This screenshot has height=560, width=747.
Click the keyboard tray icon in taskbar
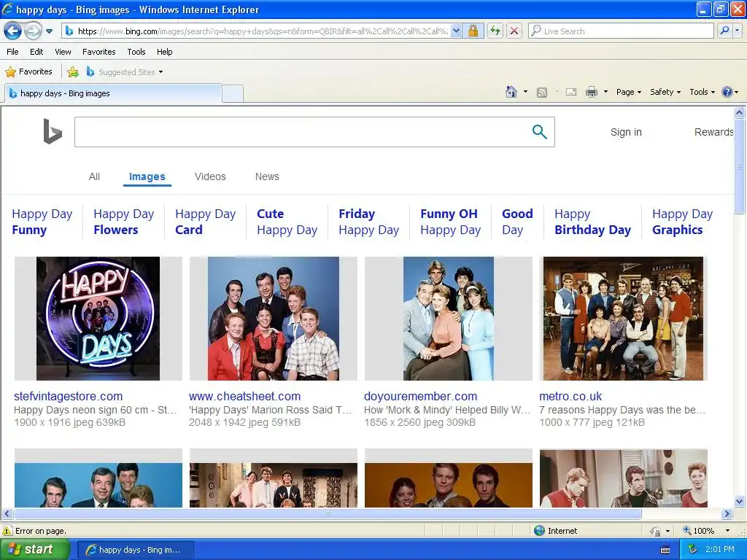click(665, 550)
